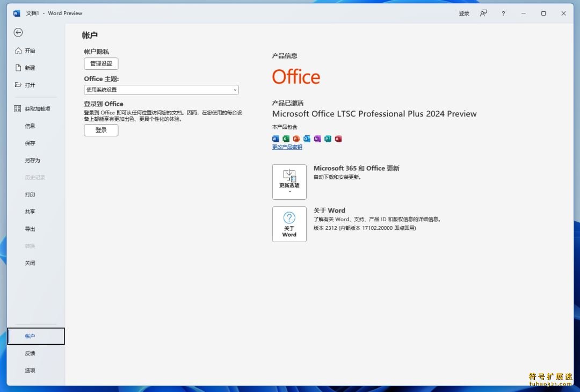Open the feedback person icon in titlebar

[483, 13]
